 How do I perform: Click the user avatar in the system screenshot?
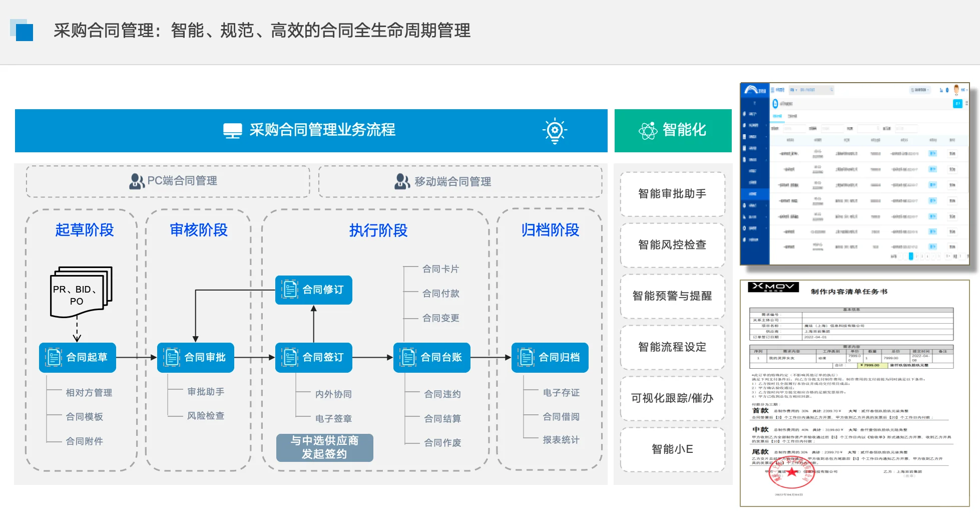point(957,89)
